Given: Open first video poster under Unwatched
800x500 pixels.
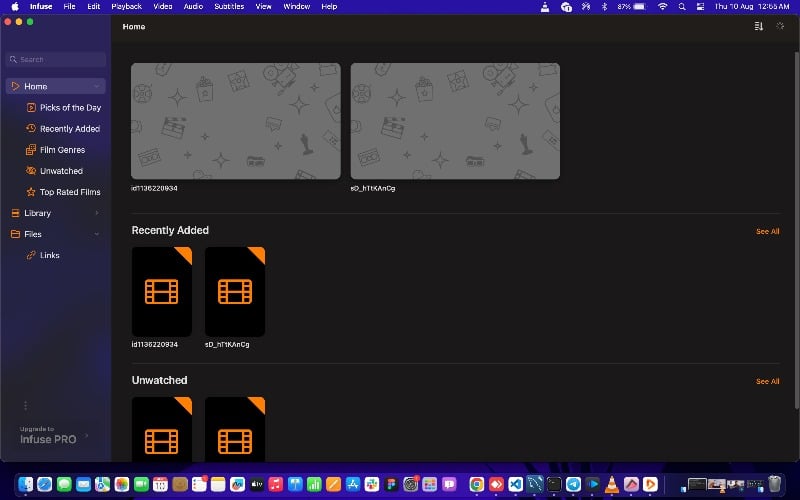Looking at the screenshot, I should point(162,429).
